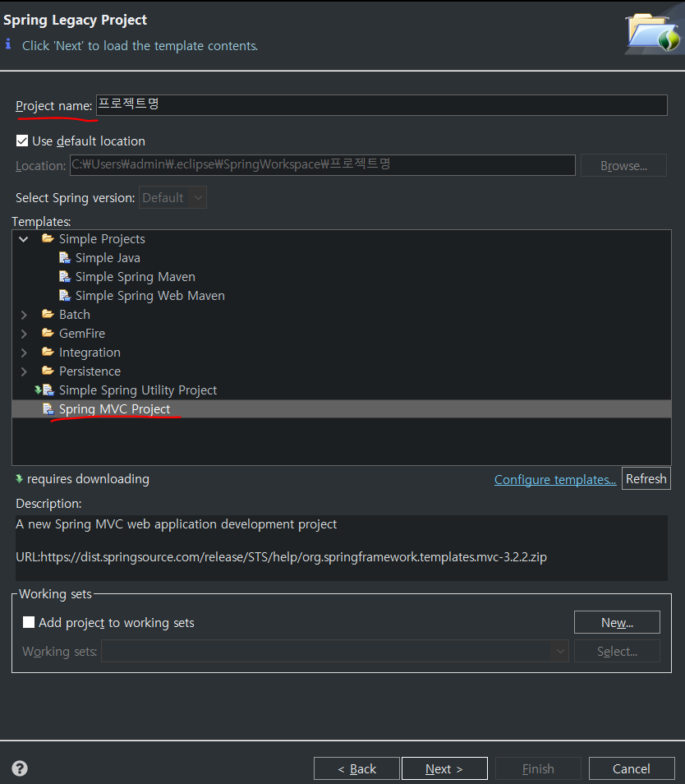
Task: Cancel the Spring Legacy Project wizard
Action: point(632,768)
